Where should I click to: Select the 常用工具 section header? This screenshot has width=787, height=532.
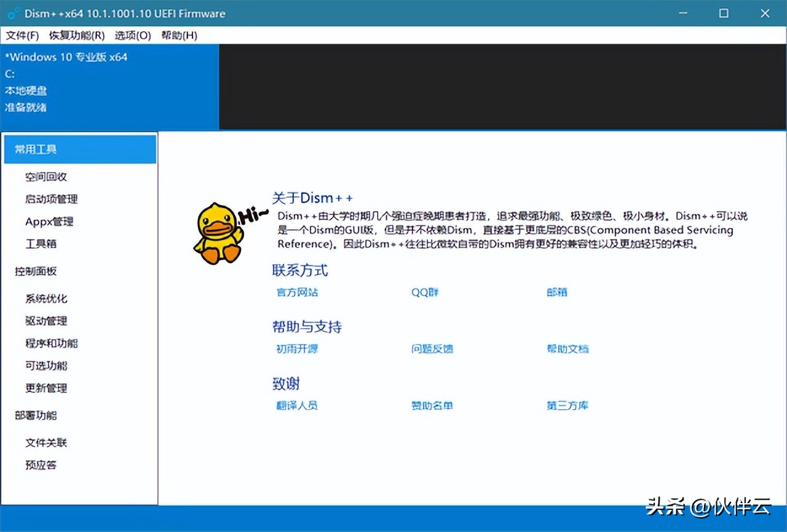[34, 149]
